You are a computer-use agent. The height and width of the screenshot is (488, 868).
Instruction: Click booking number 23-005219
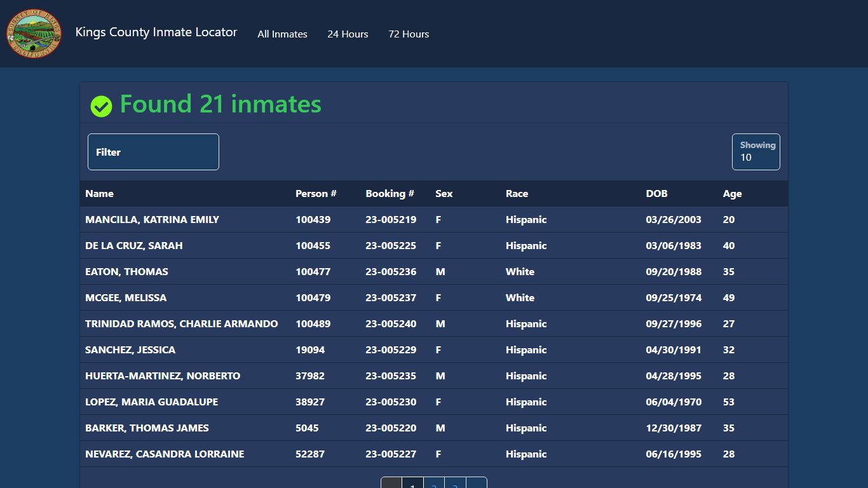(x=391, y=220)
